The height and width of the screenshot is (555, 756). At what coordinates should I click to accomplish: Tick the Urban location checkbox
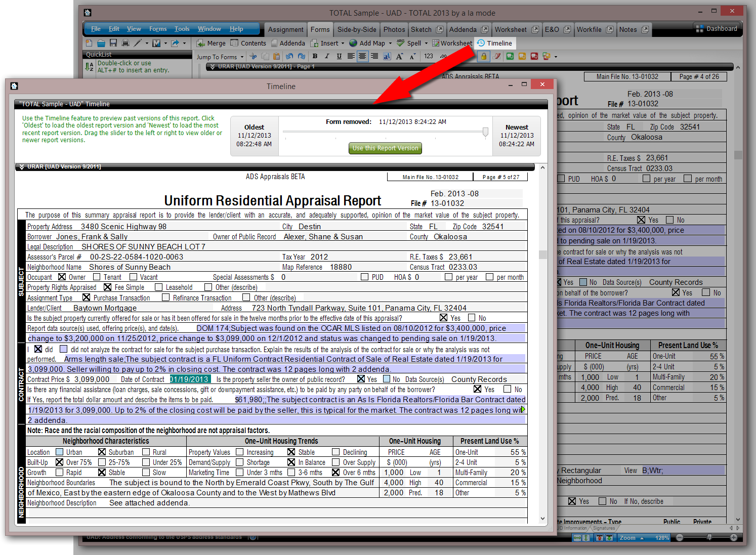coord(60,452)
